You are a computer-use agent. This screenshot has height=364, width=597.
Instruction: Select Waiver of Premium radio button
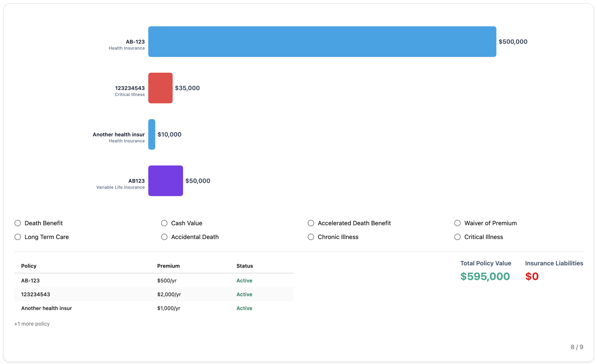click(x=458, y=223)
